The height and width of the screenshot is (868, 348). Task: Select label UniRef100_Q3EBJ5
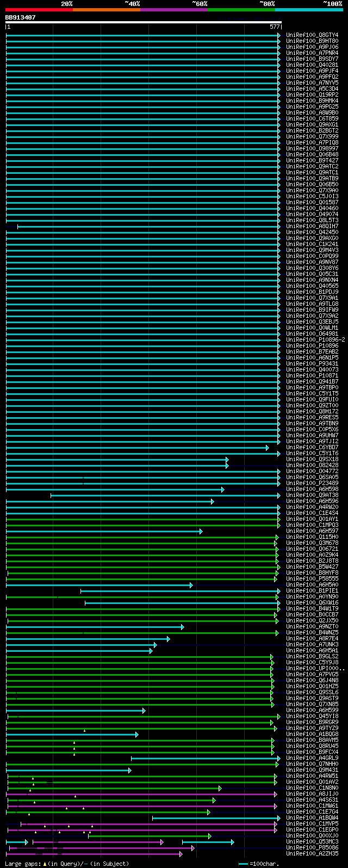coord(312,322)
